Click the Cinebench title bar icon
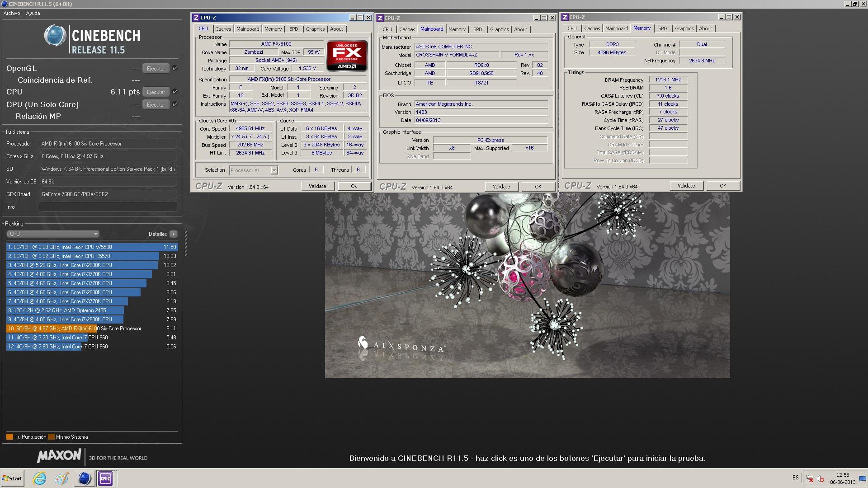 click(4, 4)
